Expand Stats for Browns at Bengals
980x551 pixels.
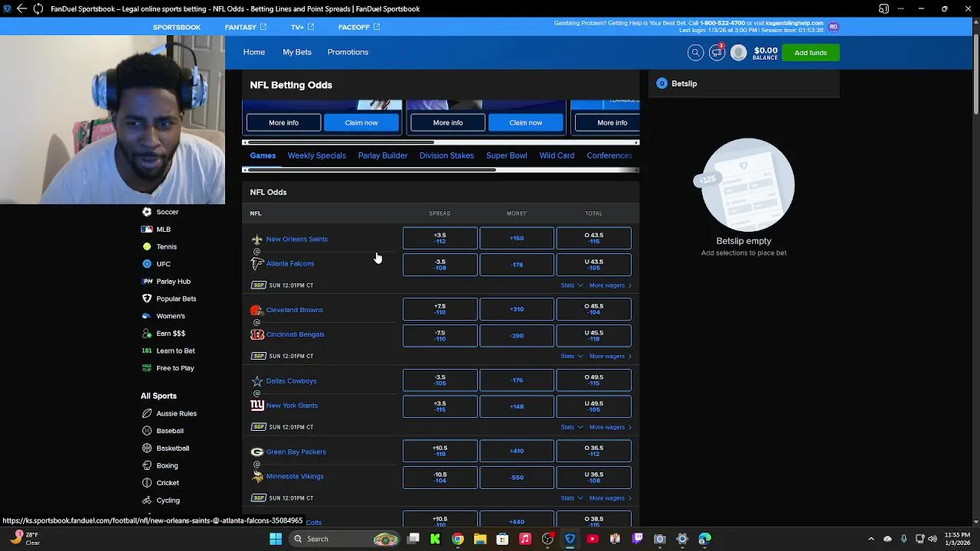[x=571, y=356]
